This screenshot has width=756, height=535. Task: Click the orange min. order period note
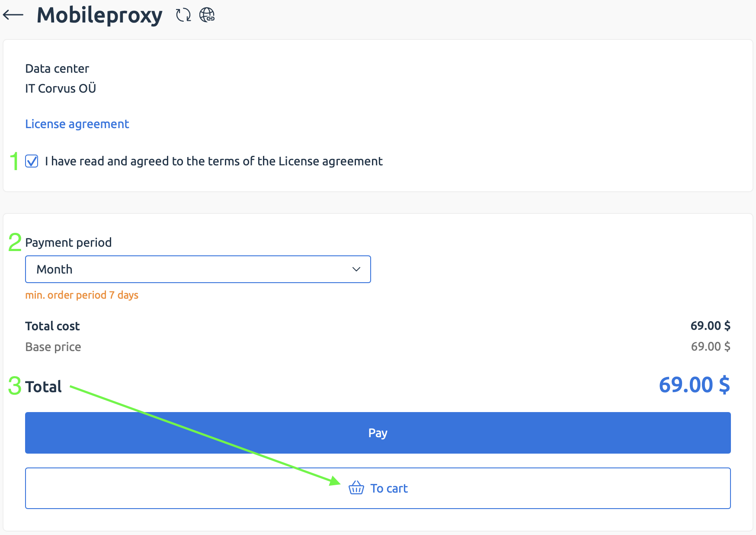[x=82, y=295]
